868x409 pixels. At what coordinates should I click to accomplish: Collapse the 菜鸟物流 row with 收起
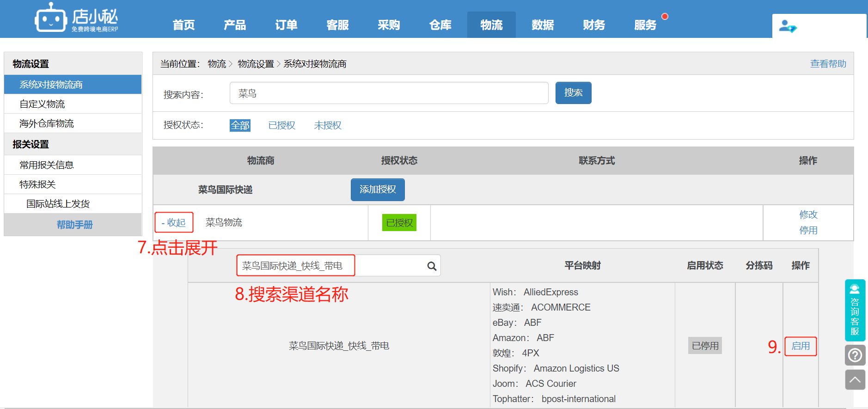(174, 223)
